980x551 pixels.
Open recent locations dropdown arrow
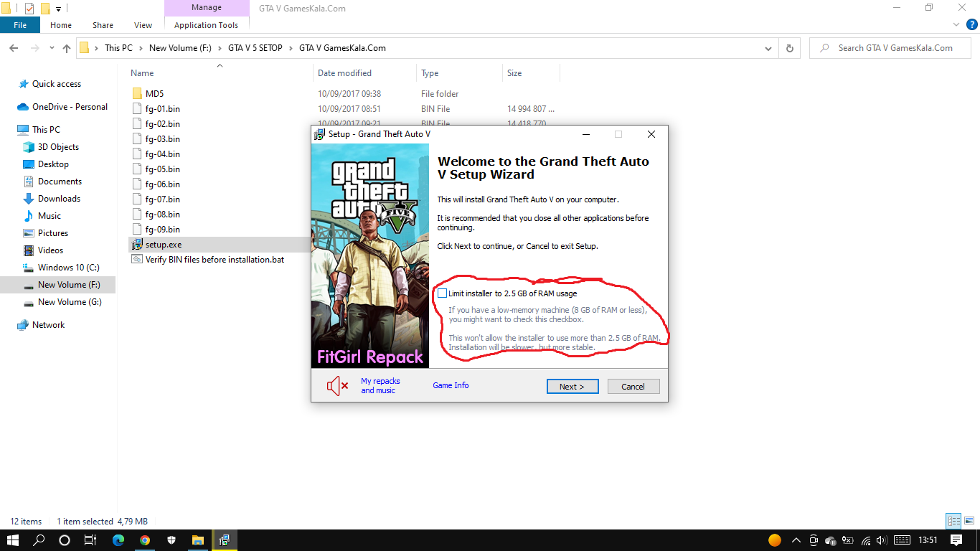tap(52, 49)
